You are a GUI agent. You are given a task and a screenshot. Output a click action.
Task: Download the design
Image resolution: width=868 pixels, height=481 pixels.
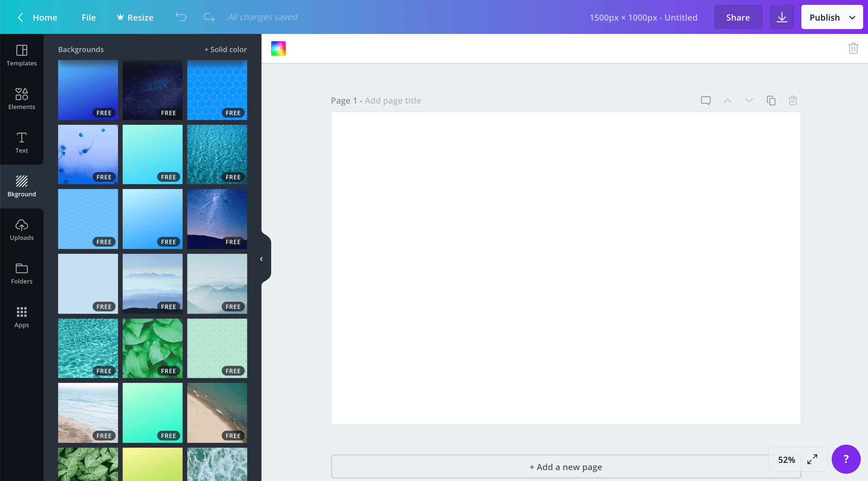pos(782,17)
